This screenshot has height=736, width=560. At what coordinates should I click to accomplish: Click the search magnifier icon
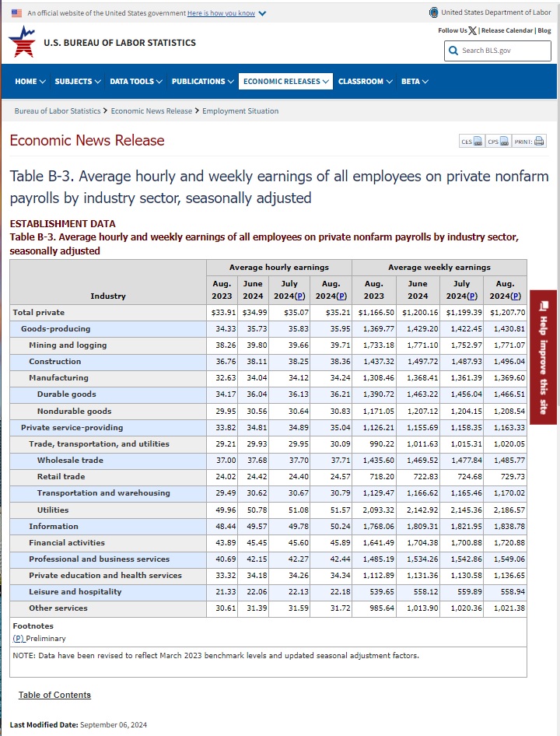click(453, 51)
